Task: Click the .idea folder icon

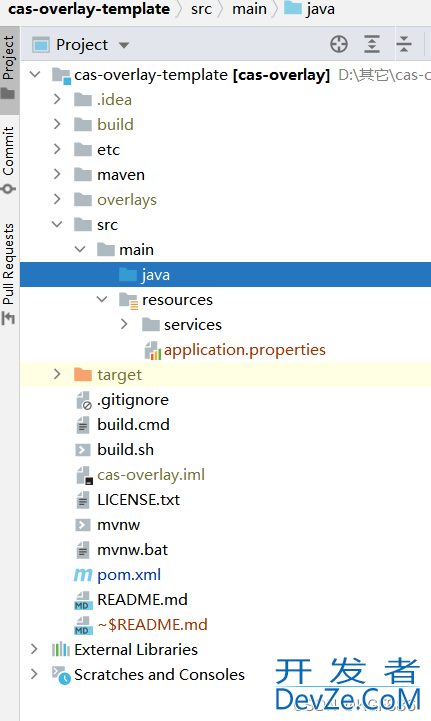Action: click(x=83, y=99)
